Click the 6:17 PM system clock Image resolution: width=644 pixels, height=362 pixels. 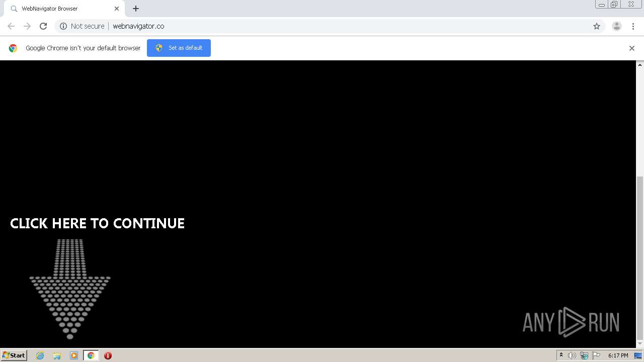tap(618, 355)
